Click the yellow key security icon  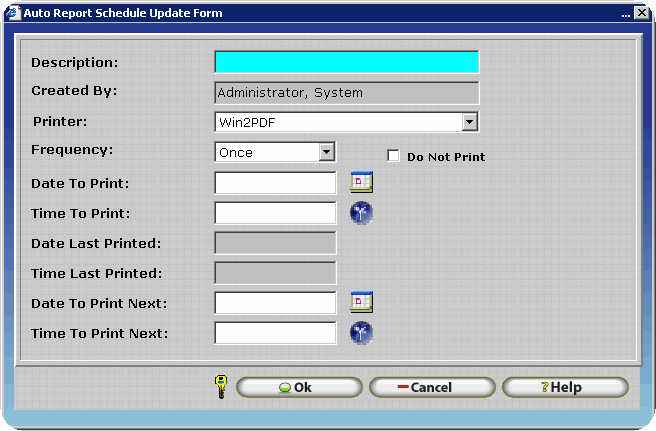point(221,387)
